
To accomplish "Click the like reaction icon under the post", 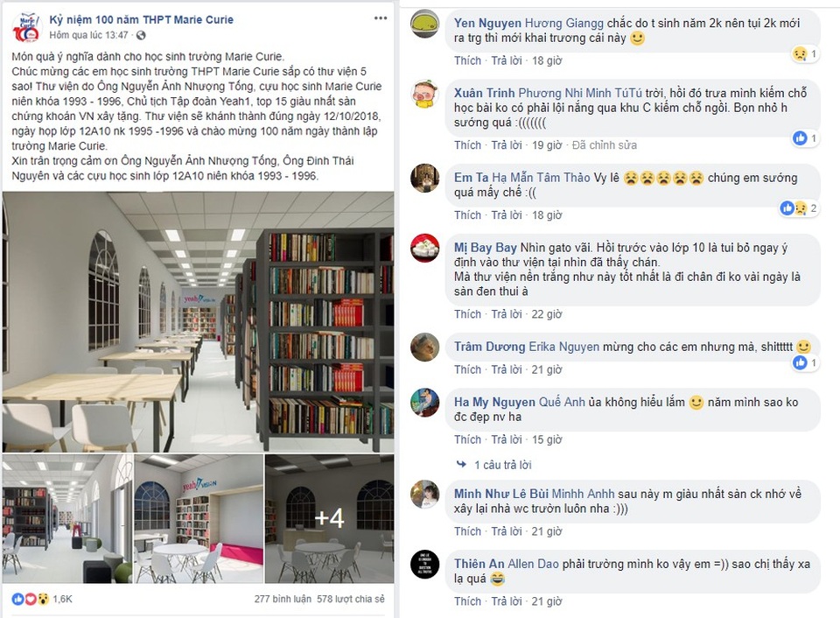I will tap(17, 600).
